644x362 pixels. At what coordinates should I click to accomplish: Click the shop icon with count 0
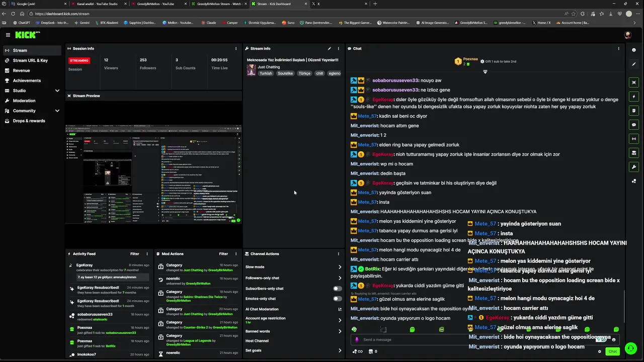point(373,351)
